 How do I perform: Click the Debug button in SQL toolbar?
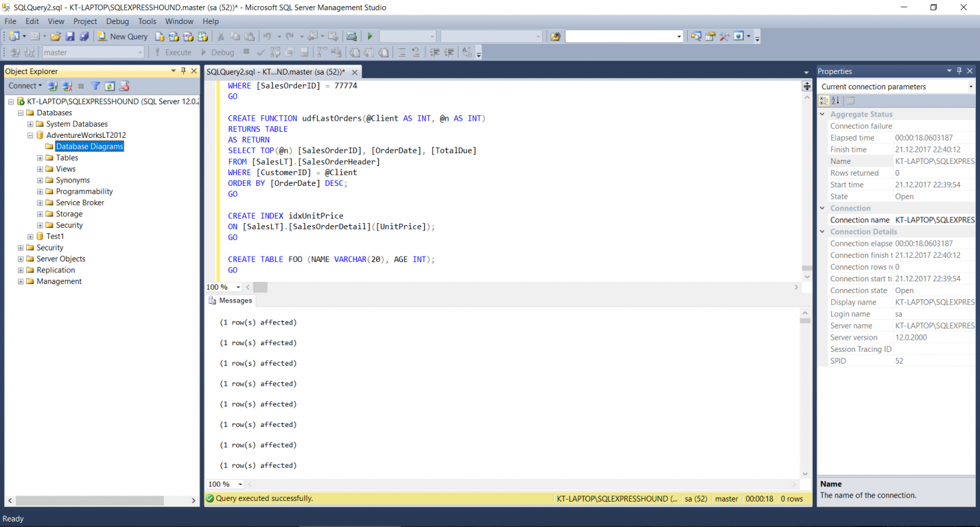tap(217, 52)
